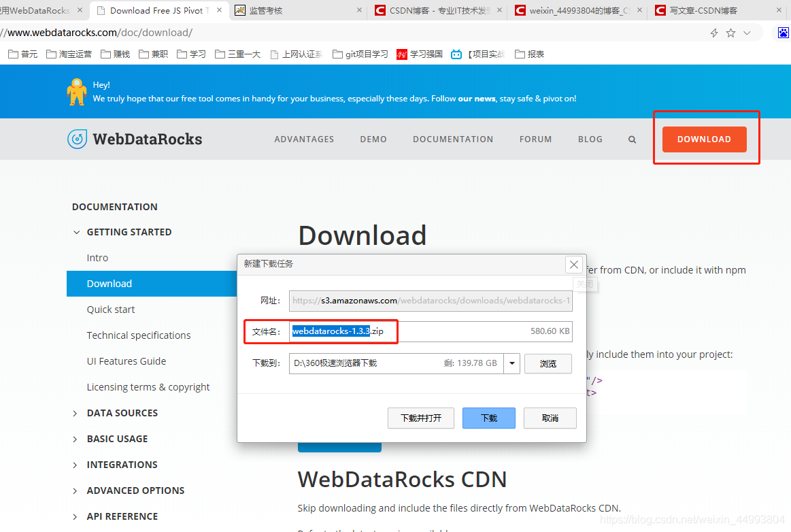Click the astronaut mascot icon in banner
The width and height of the screenshot is (791, 532).
point(77,92)
